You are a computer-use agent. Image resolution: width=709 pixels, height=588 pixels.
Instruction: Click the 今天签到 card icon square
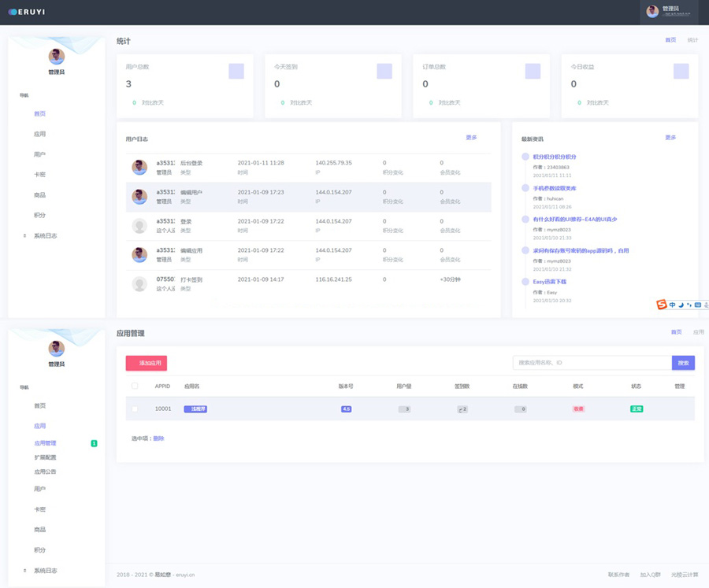click(384, 71)
